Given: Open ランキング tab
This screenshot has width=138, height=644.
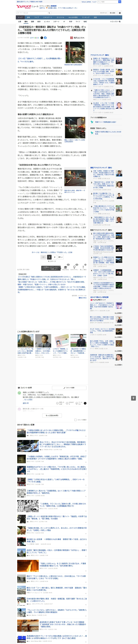Looking at the screenshot, I should click(x=86, y=17).
